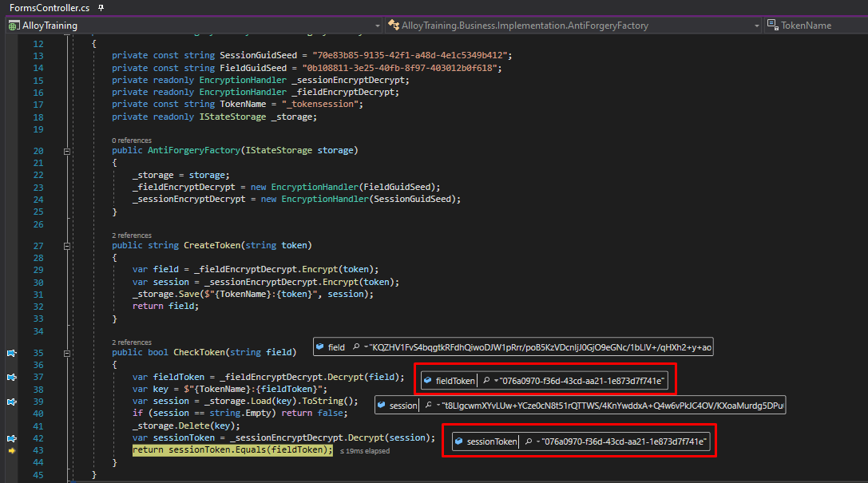Click "CheckToken" method name on line 35
Image resolution: width=868 pixels, height=483 pixels.
200,352
